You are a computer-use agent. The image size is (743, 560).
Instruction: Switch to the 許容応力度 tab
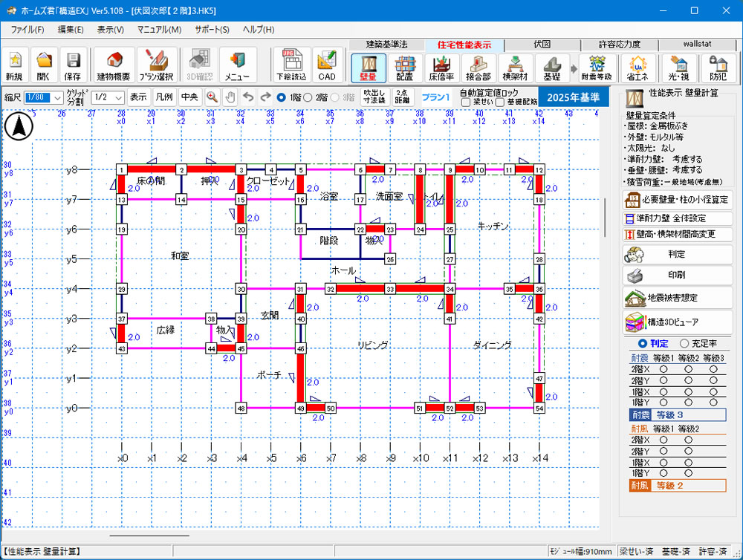619,45
